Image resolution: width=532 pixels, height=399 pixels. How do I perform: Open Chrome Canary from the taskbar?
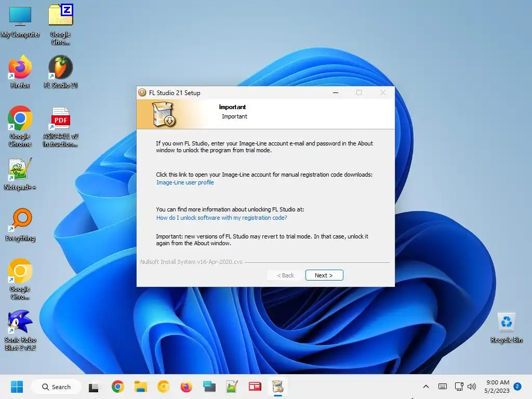click(164, 387)
